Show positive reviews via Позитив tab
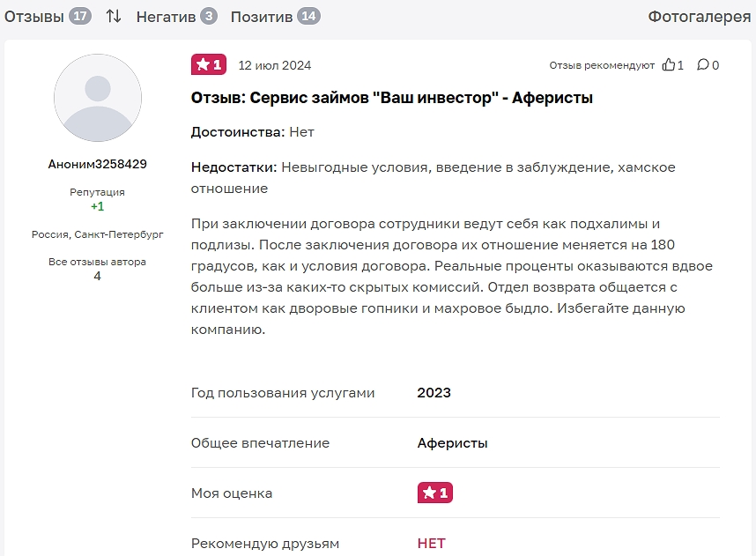This screenshot has width=756, height=556. click(x=262, y=16)
